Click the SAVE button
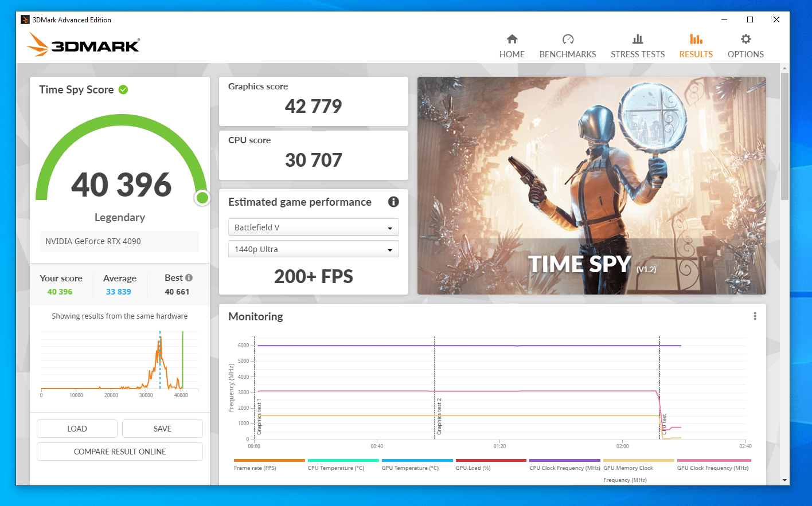812x506 pixels. pos(162,429)
